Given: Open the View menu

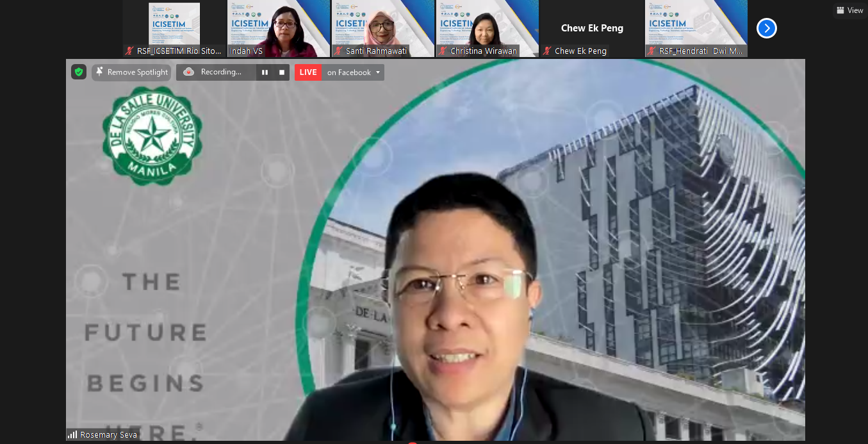Looking at the screenshot, I should 849,10.
